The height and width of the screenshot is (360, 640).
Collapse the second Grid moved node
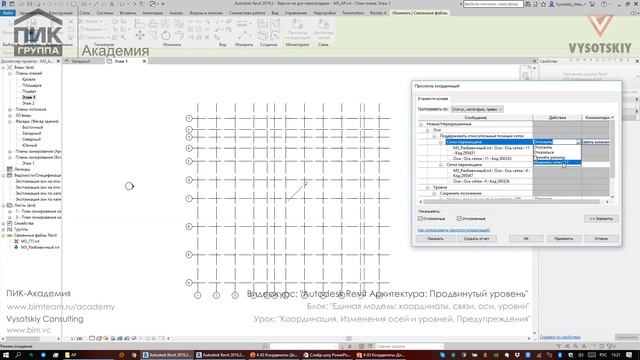tap(441, 165)
